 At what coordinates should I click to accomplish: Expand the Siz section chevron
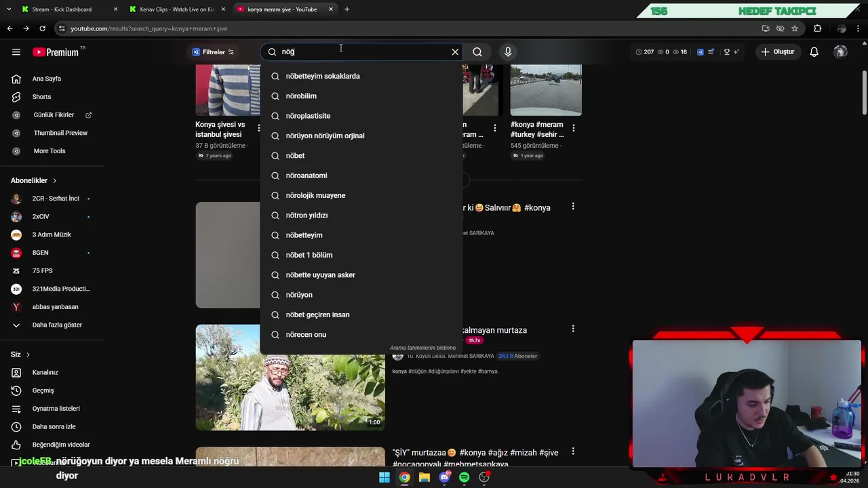(28, 355)
